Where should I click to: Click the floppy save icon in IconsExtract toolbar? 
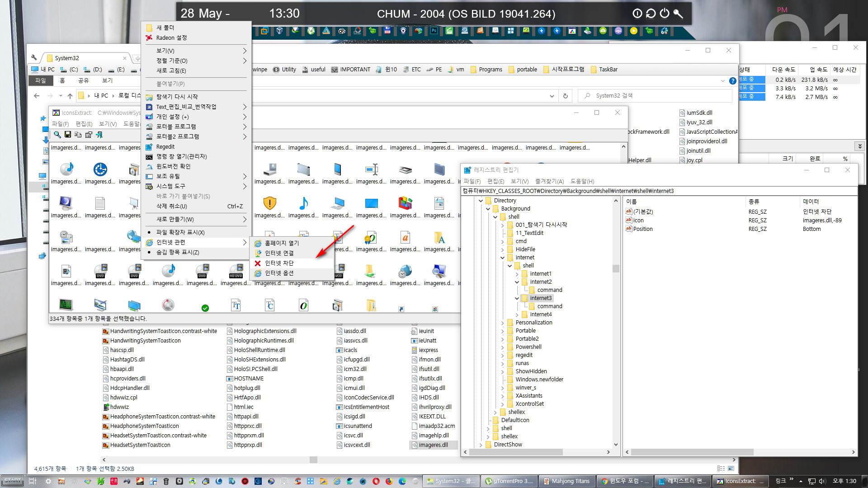(x=68, y=135)
